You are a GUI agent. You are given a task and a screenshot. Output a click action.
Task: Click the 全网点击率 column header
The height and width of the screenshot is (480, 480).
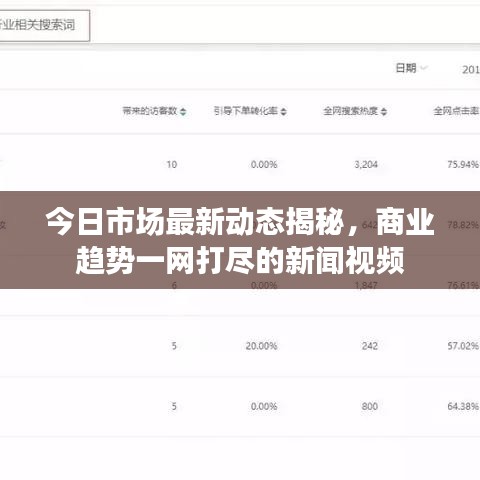pyautogui.click(x=456, y=111)
